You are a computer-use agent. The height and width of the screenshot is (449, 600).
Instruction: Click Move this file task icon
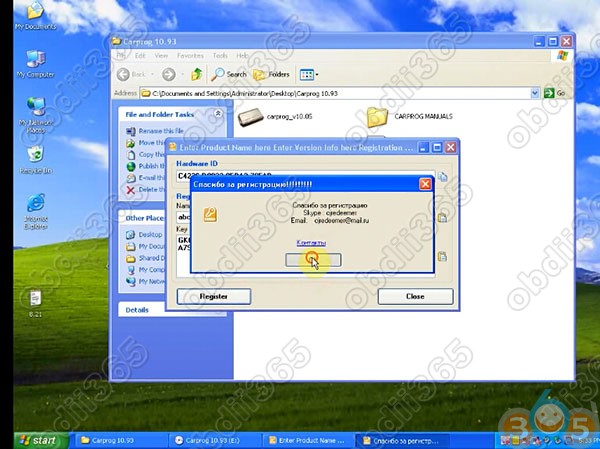click(x=131, y=143)
